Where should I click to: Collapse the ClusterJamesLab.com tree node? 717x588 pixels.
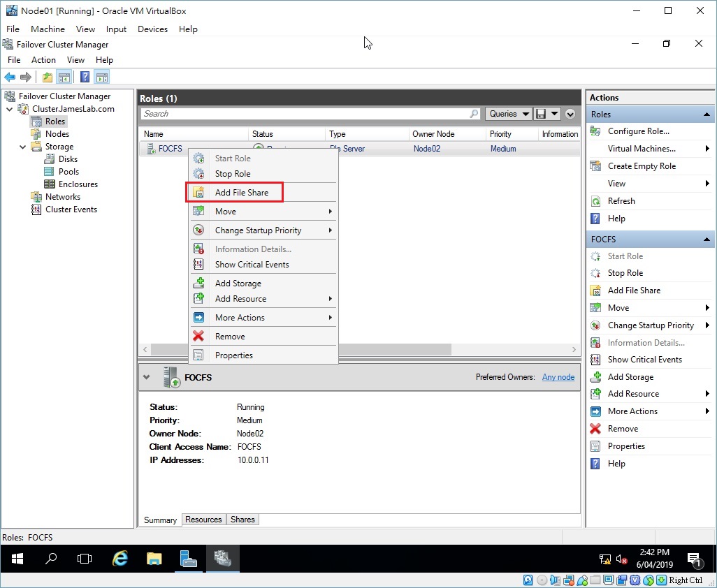8,108
